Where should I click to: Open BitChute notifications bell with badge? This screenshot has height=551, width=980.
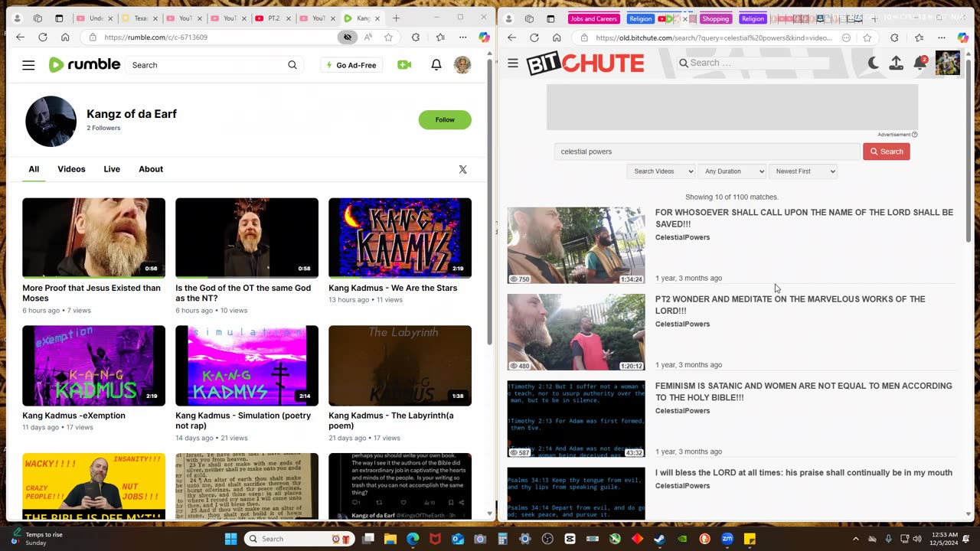(920, 63)
